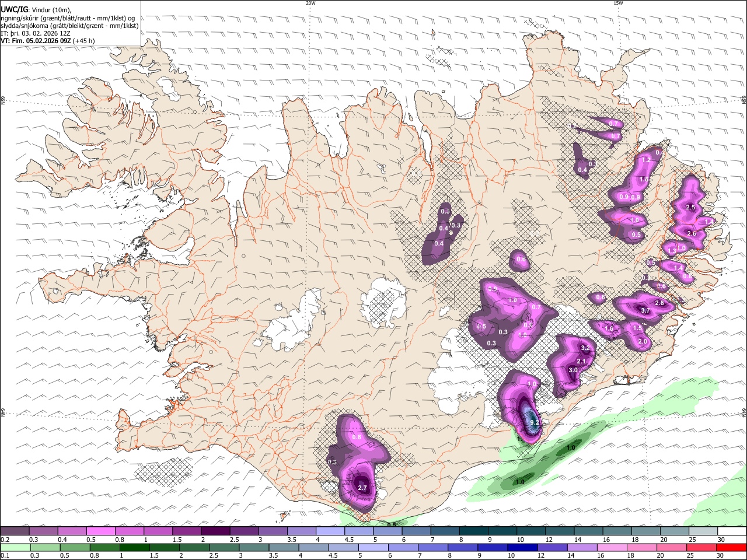Click the 'slydda/snjókoma' legend description line

pos(69,26)
